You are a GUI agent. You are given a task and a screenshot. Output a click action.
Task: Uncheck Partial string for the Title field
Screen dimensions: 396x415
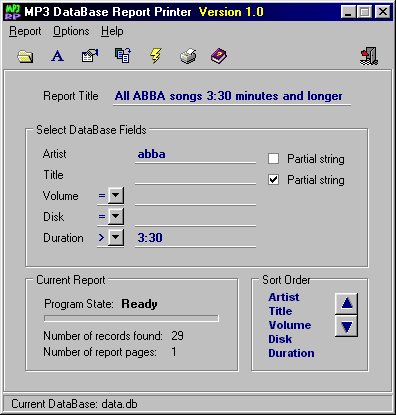(x=273, y=180)
